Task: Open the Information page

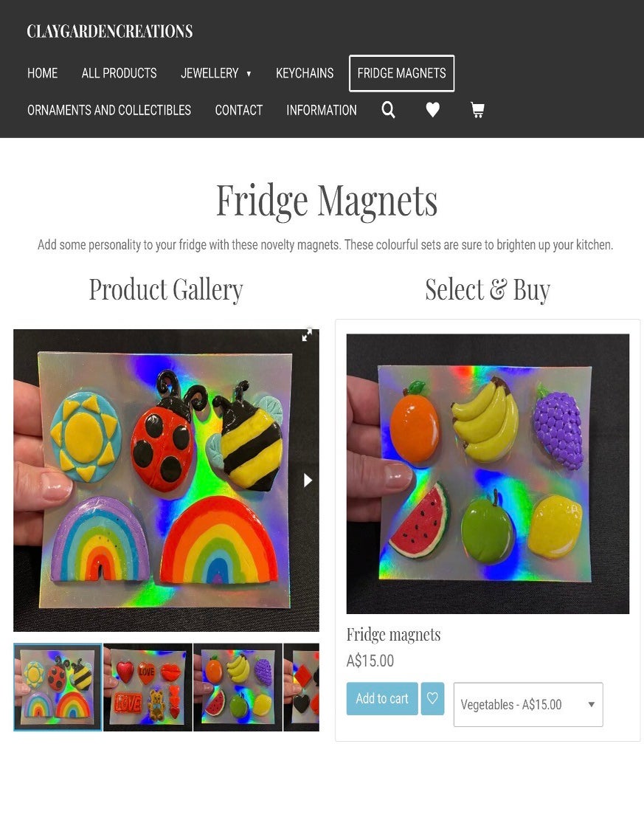Action: coord(322,110)
